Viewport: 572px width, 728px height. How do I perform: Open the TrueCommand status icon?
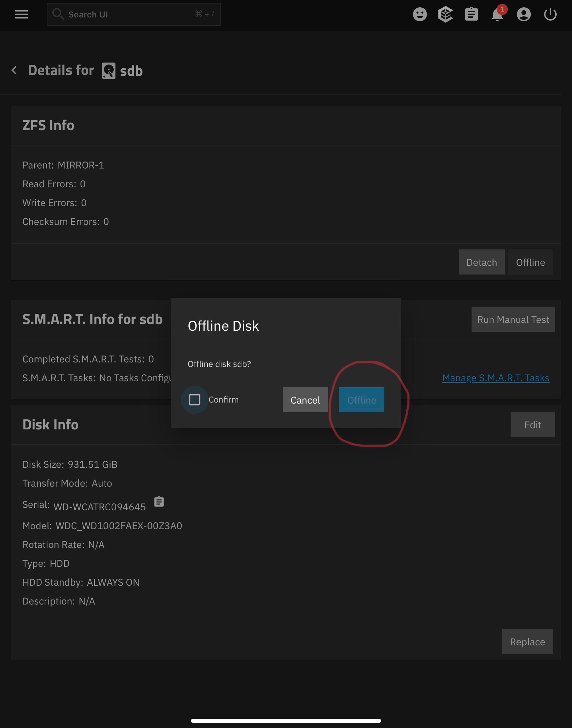[x=445, y=14]
